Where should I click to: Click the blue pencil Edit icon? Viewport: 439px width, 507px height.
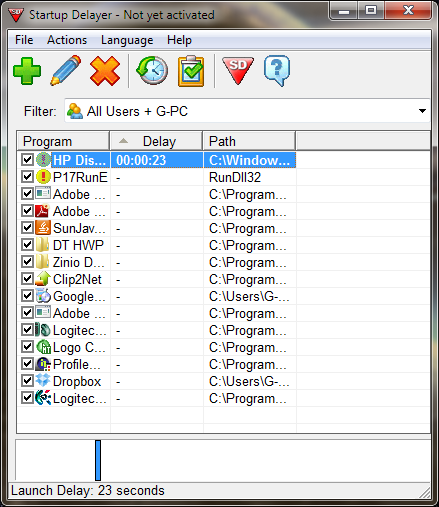click(66, 70)
